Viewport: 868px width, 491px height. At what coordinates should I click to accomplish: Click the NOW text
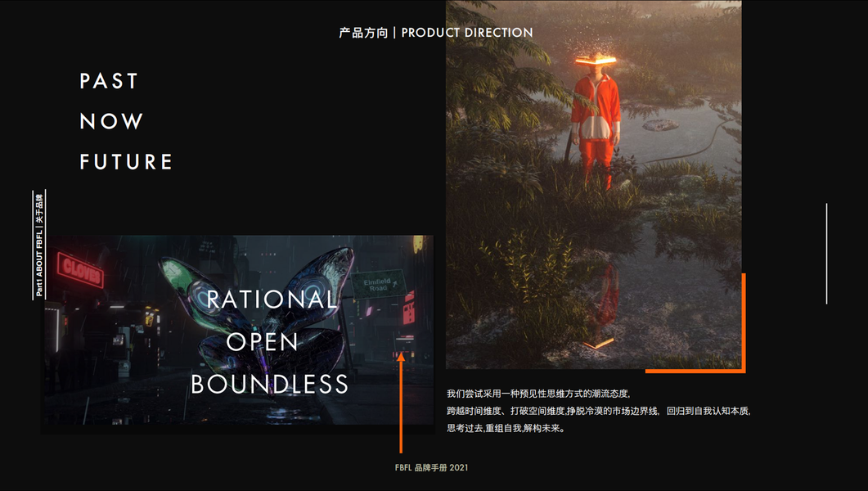111,121
